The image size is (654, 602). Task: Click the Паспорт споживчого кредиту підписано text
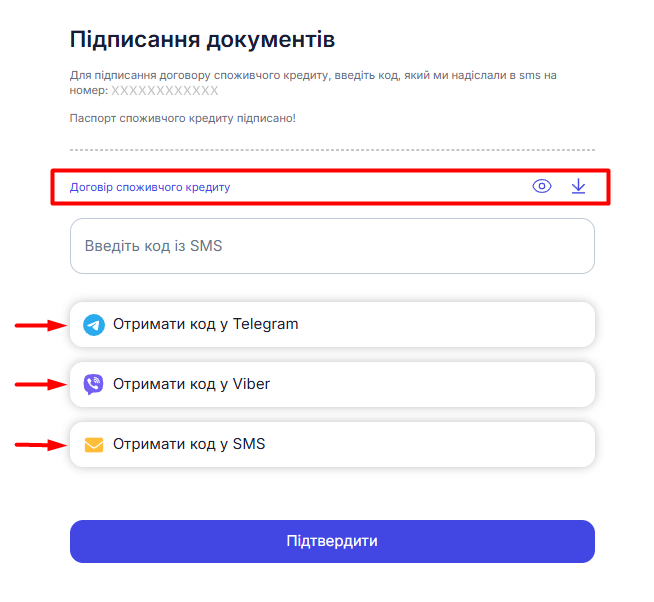(x=182, y=118)
